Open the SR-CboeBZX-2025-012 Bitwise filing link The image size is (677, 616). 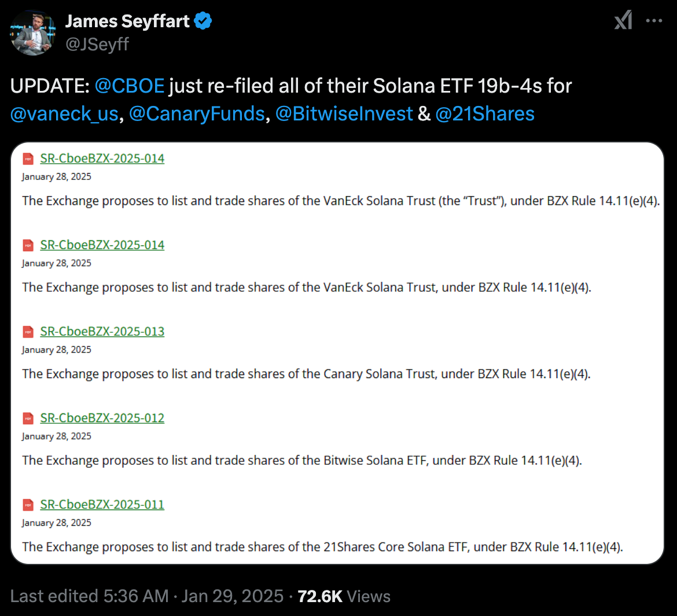[102, 418]
